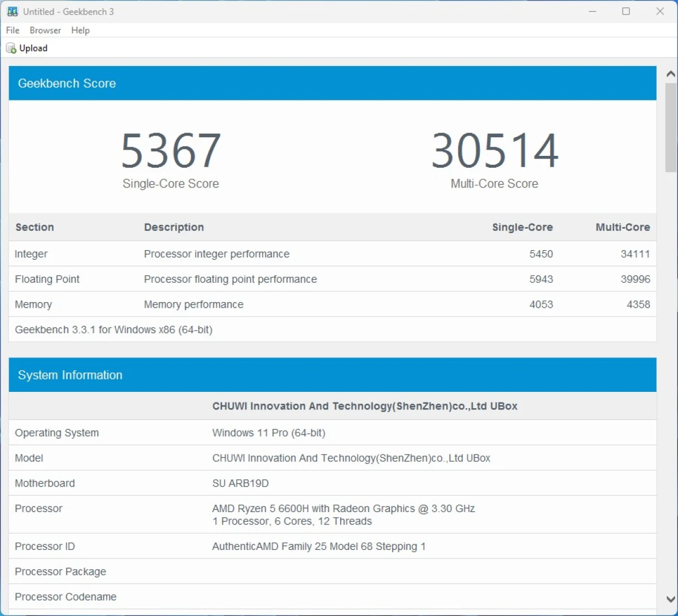Click the bold CHUWI UBox system heading

365,406
